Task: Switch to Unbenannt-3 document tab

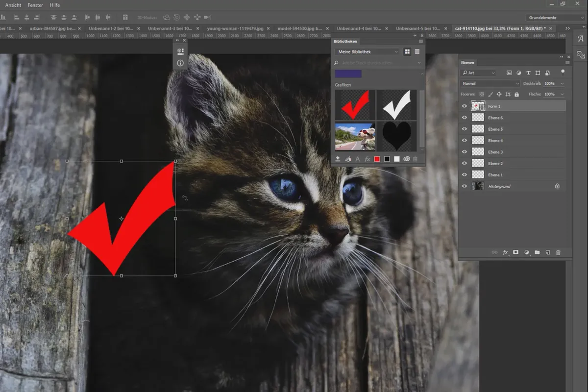Action: click(170, 28)
